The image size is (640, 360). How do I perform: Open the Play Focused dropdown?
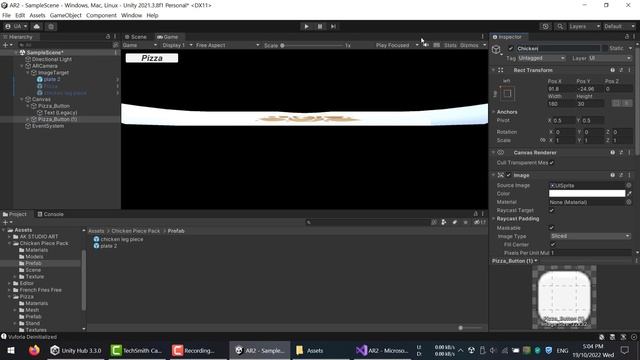(x=396, y=45)
